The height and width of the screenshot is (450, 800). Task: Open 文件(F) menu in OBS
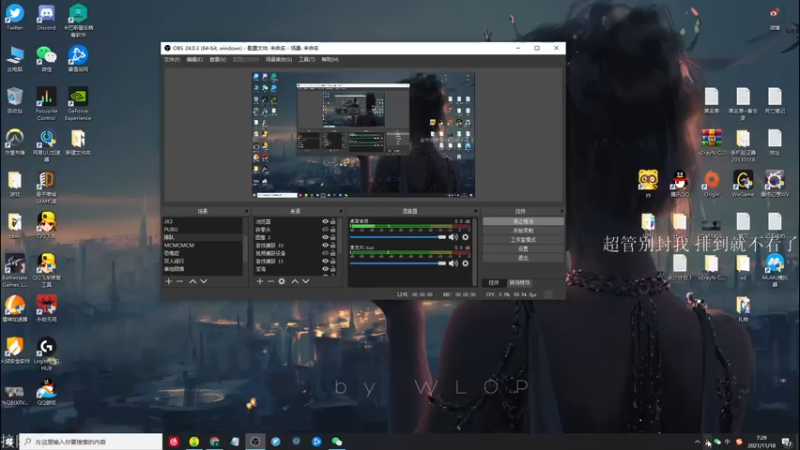(x=172, y=60)
